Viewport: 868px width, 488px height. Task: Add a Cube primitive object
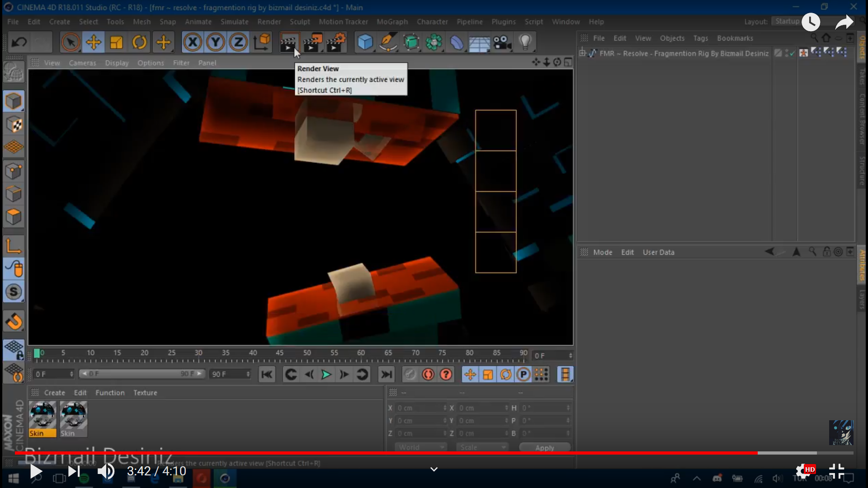tap(365, 42)
